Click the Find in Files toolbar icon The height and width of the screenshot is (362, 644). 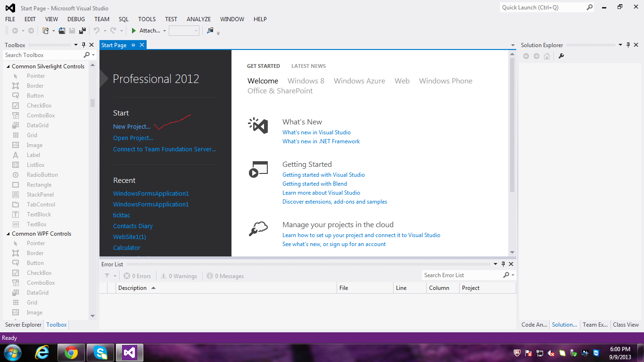[210, 31]
